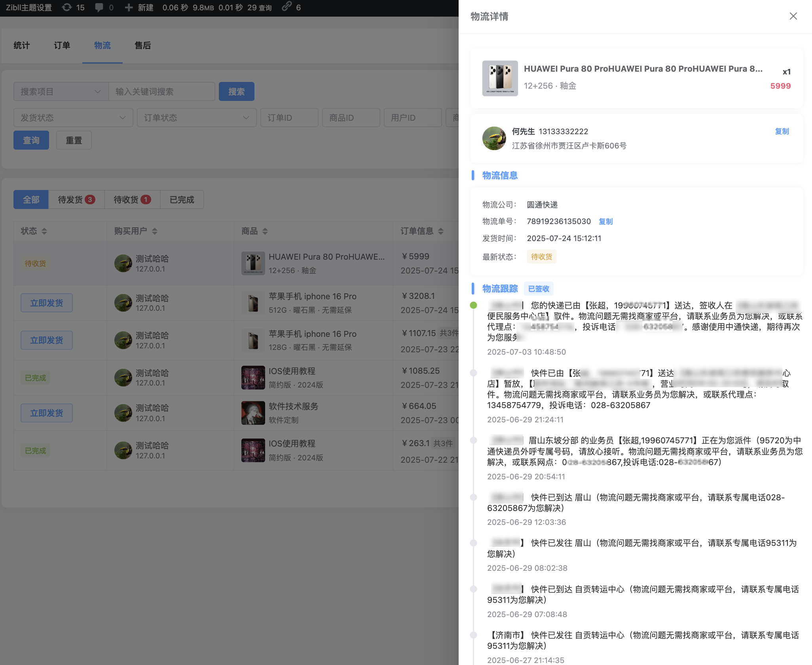Open the 搜索项目 dropdown

61,91
